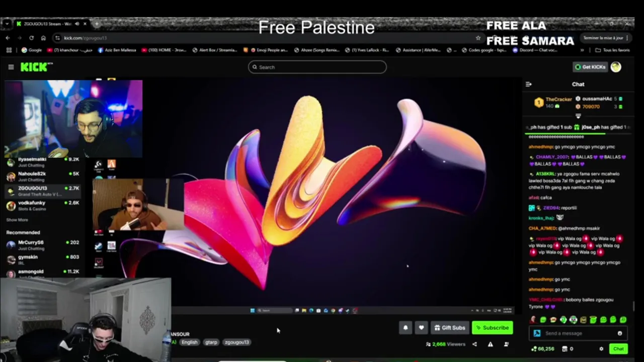Reload the page with browser refresh icon
This screenshot has height=362, width=644.
(31, 38)
